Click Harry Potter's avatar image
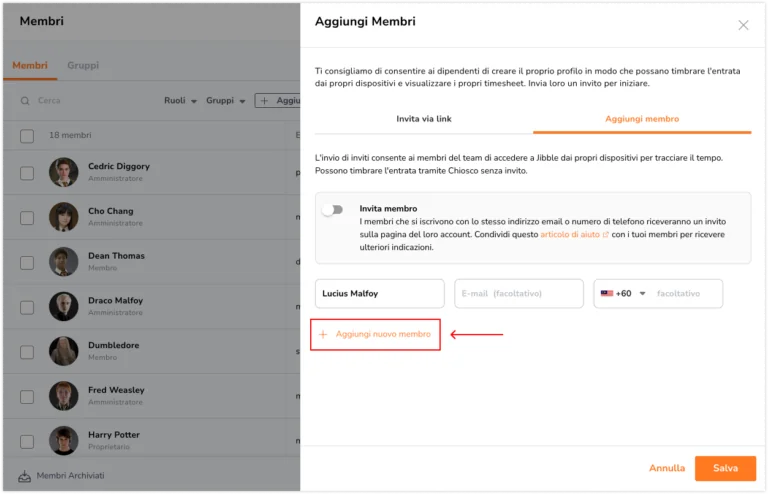This screenshot has width=768, height=494. (64, 440)
